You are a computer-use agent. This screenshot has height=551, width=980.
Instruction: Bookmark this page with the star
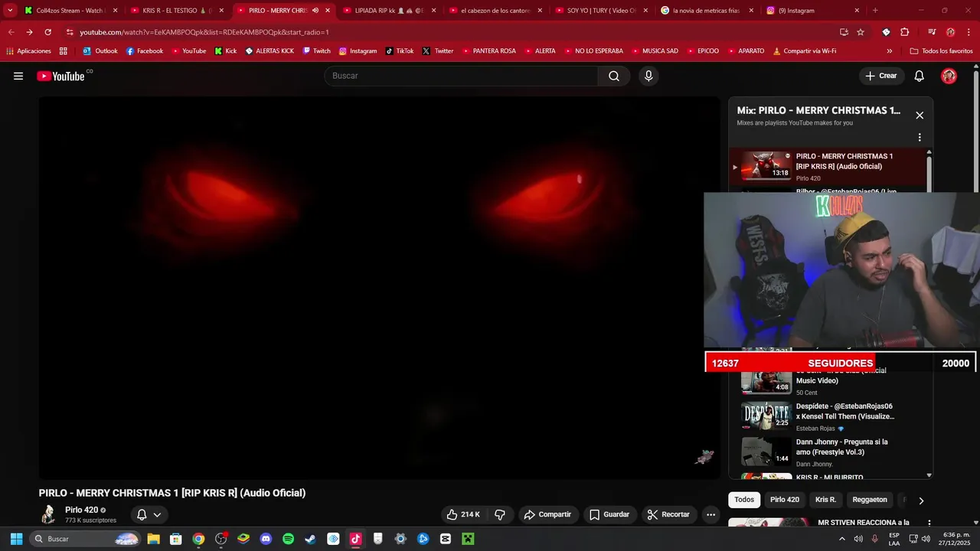pyautogui.click(x=861, y=32)
